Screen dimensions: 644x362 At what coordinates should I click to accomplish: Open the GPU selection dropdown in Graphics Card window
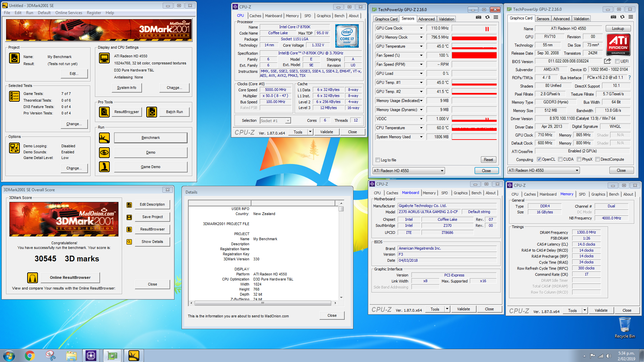543,170
